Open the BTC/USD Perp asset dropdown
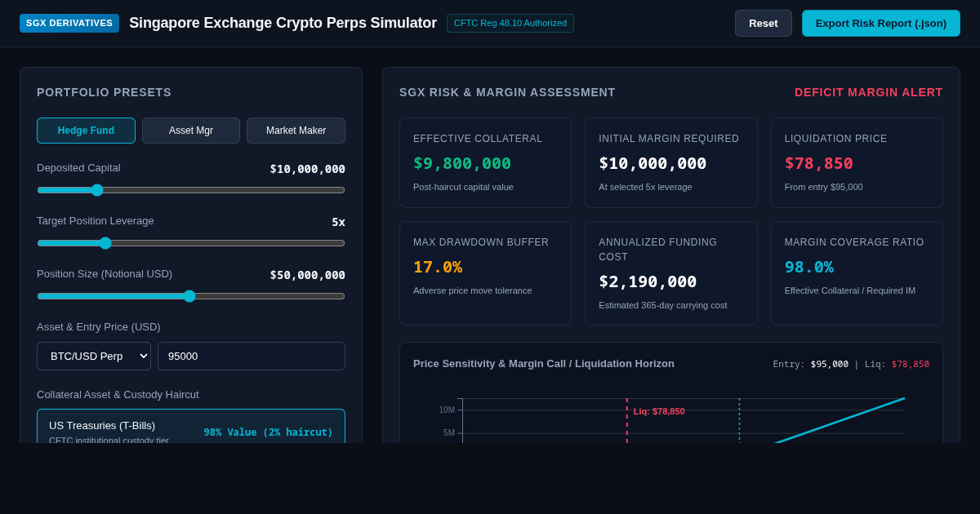The width and height of the screenshot is (980, 514). point(94,356)
